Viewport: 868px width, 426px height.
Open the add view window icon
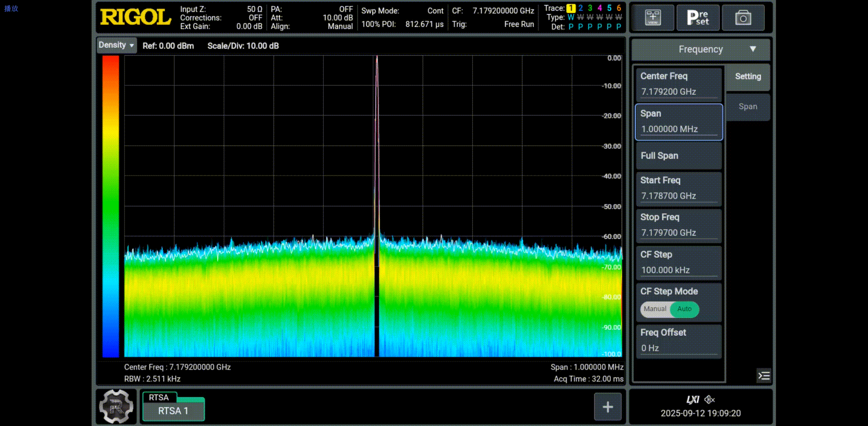click(653, 18)
